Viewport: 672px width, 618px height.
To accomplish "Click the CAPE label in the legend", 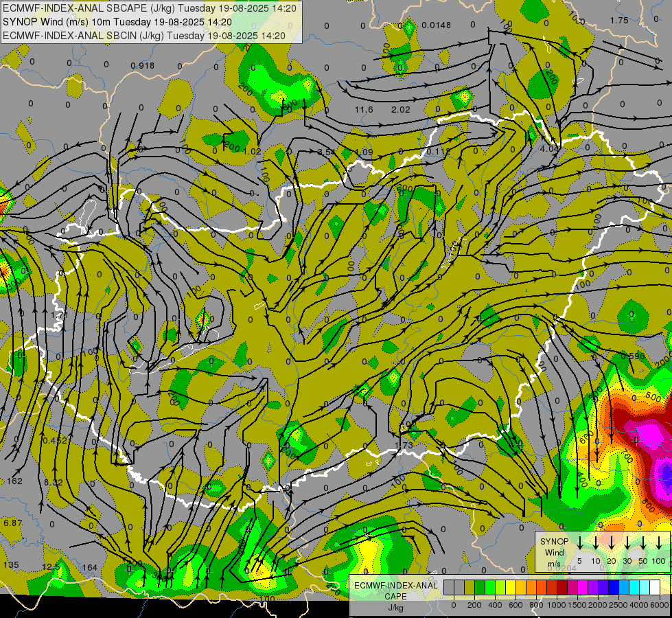I will pos(395,597).
